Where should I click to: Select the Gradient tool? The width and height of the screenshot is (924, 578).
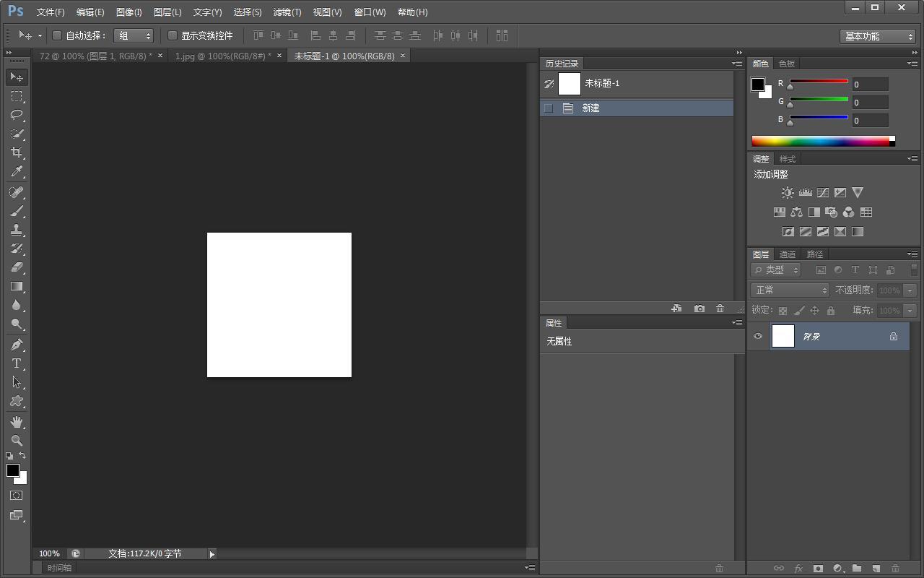coord(17,287)
